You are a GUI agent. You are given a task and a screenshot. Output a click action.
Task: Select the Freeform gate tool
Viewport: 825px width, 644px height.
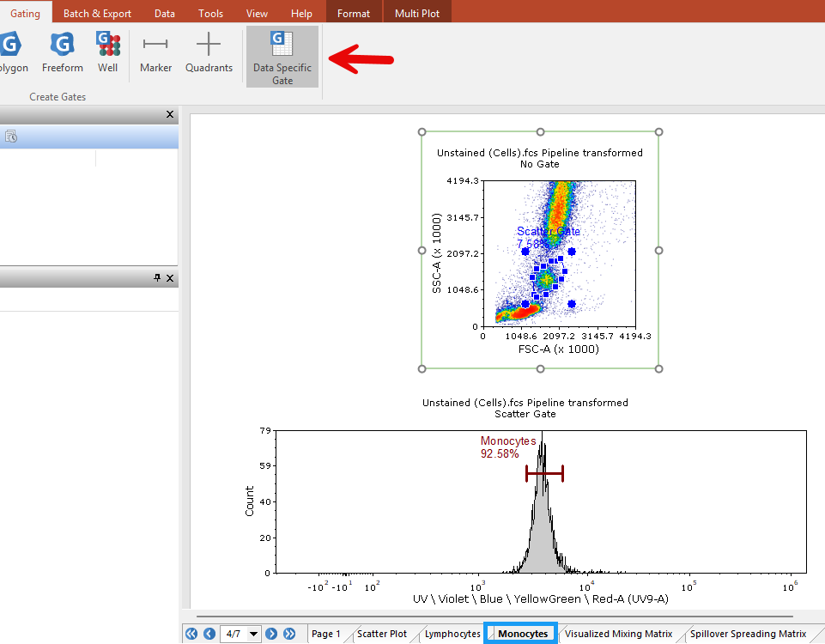[63, 52]
